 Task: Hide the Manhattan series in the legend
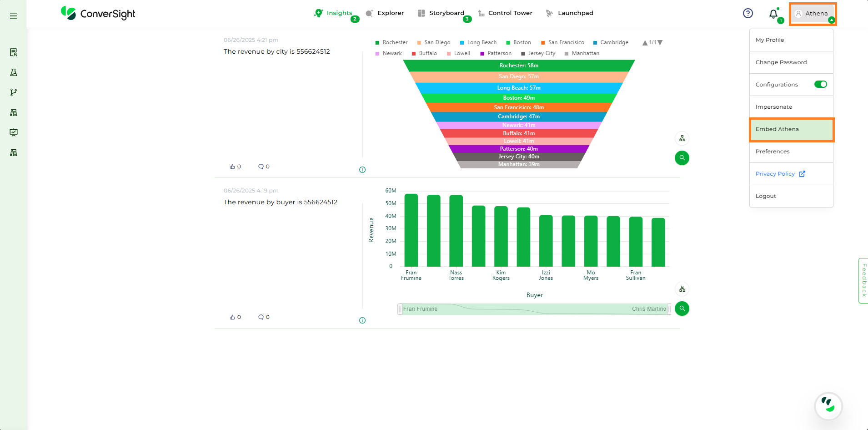(x=582, y=53)
